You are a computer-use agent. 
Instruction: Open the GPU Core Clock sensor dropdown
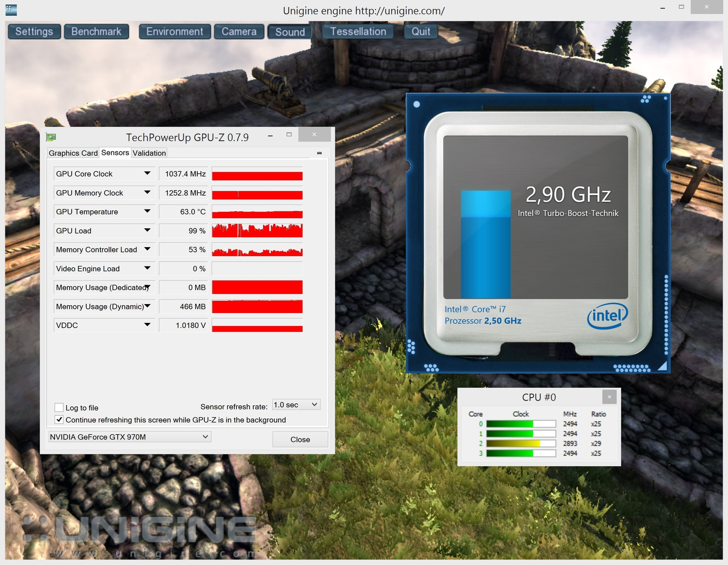[147, 174]
